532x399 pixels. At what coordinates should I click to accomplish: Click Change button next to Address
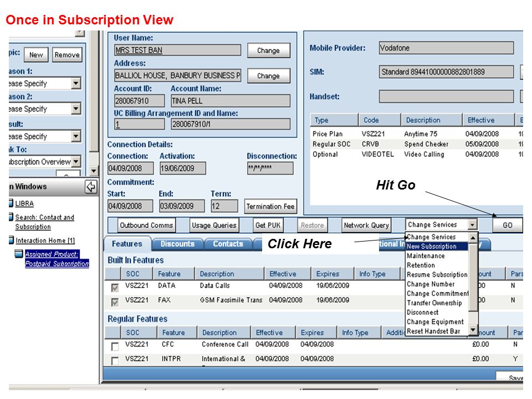[x=268, y=76]
